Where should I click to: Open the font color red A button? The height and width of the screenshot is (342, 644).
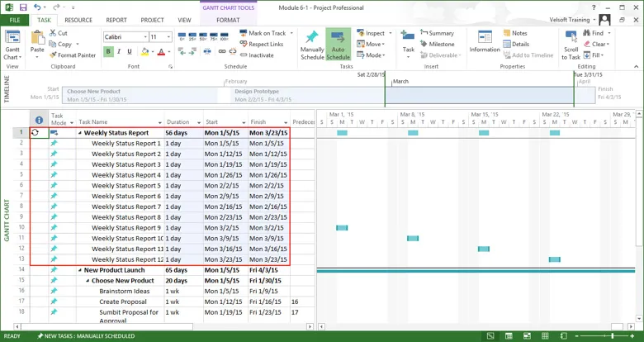point(161,51)
